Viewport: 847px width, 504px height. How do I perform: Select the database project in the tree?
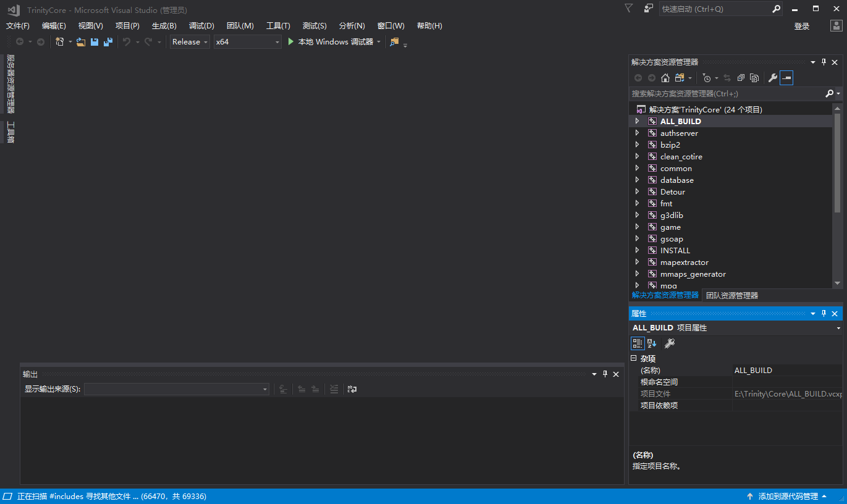pos(677,180)
